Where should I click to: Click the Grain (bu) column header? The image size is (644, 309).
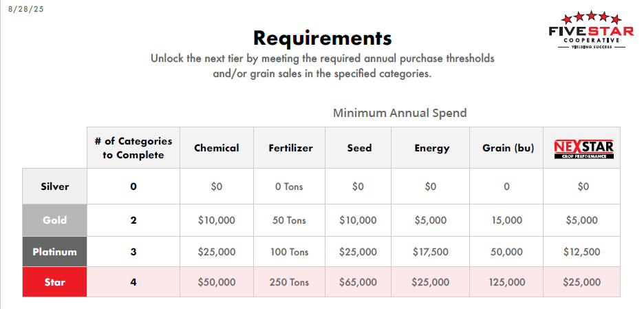point(508,147)
